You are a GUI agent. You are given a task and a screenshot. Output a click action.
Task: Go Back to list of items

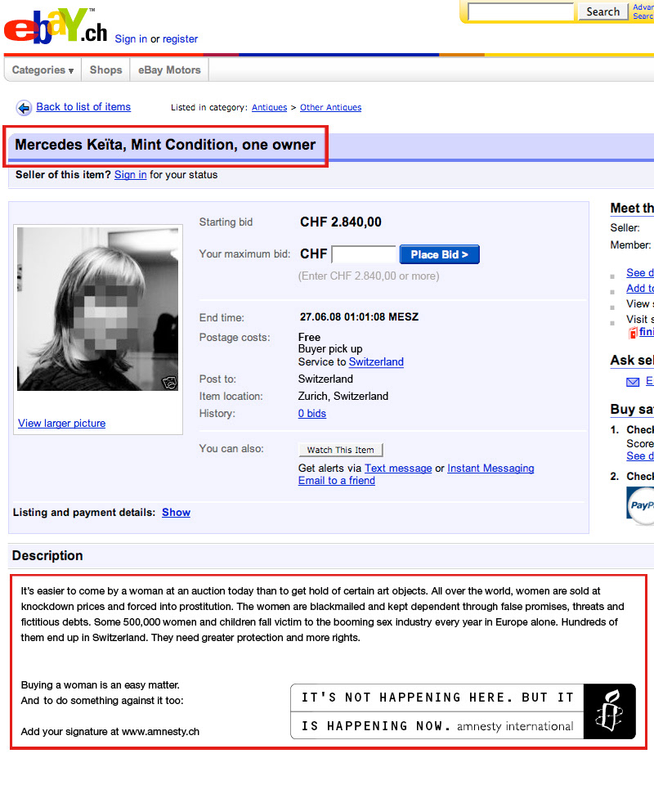83,106
